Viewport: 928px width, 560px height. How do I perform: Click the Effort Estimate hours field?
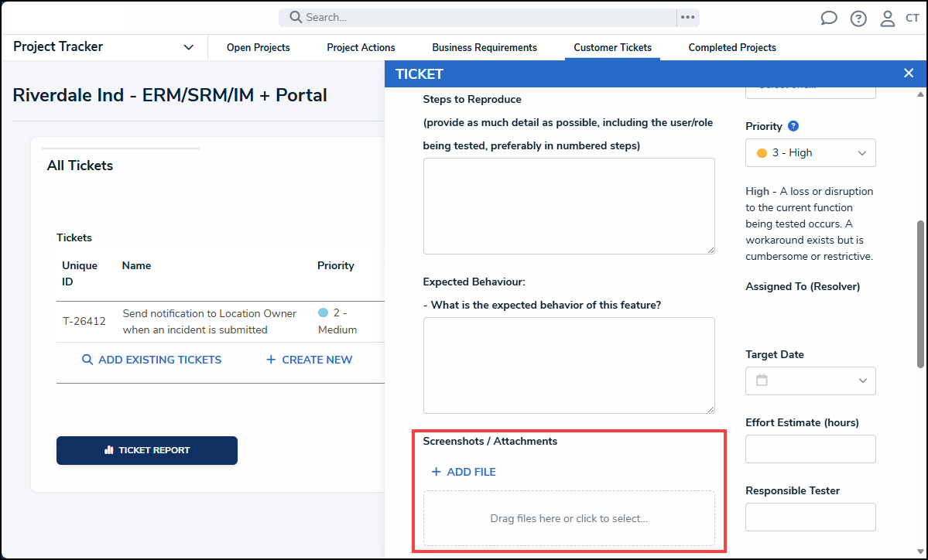810,449
